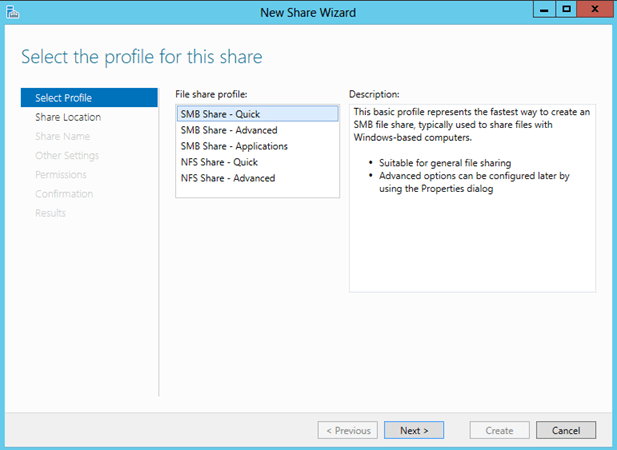Maximize the New Share Wizard window

[x=567, y=9]
